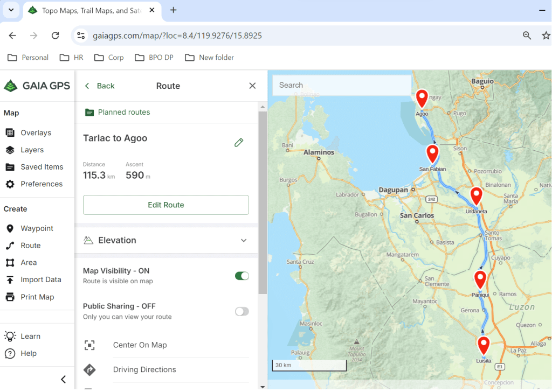Open Print Map option
The width and height of the screenshot is (552, 392).
[x=37, y=297]
